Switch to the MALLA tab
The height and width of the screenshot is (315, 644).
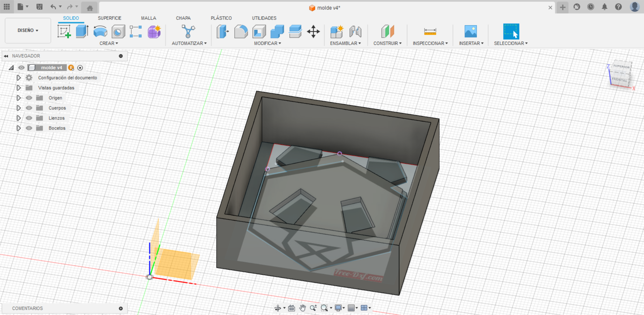coord(149,18)
